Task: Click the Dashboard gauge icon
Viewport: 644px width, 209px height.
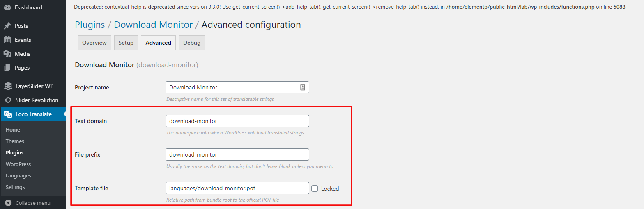Action: 7,7
